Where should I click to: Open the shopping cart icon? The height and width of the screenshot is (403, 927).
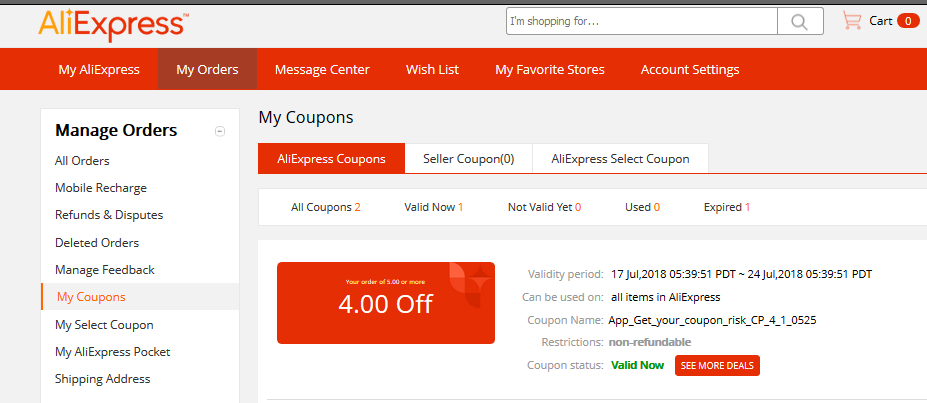click(852, 21)
